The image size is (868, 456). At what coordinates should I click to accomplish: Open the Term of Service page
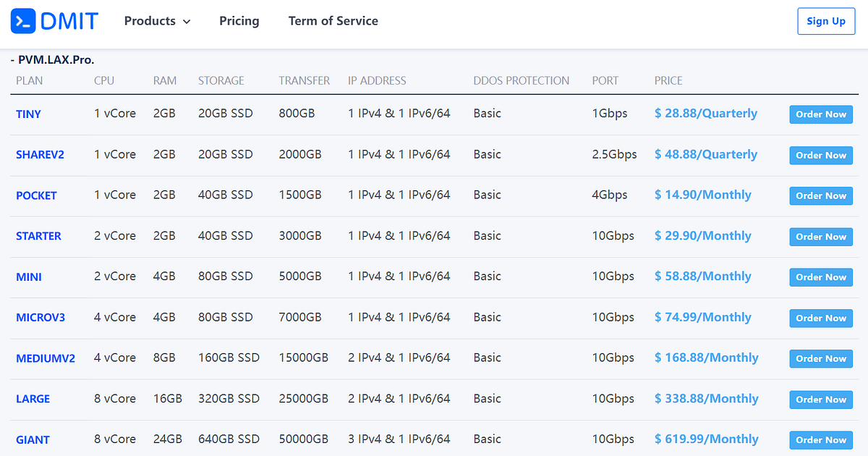(333, 21)
